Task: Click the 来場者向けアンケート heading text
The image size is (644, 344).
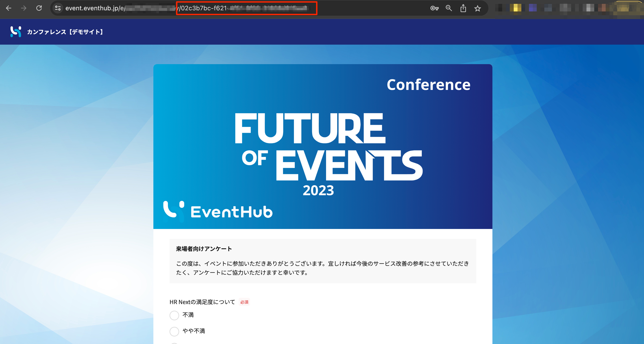Action: [x=204, y=249]
